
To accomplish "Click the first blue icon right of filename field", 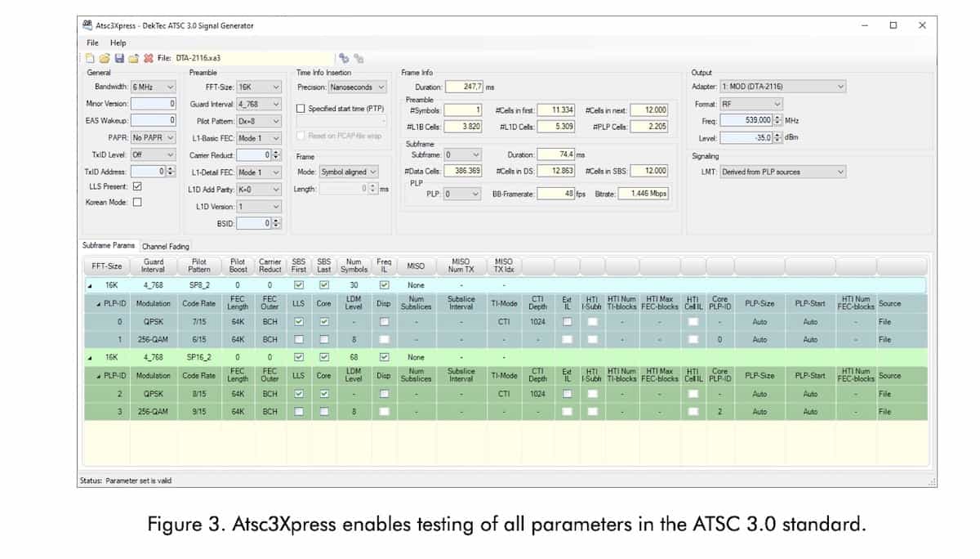I will click(344, 58).
